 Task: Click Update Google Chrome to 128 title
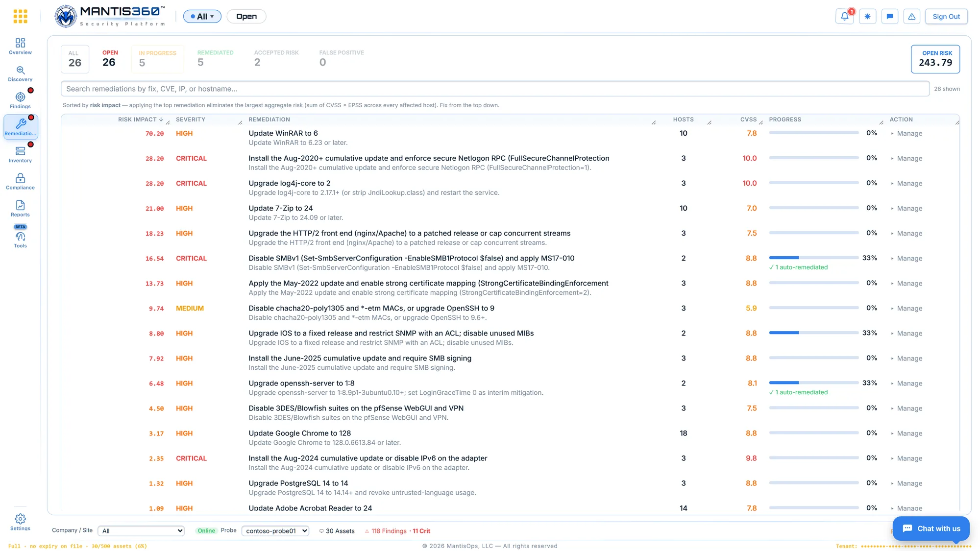(300, 433)
